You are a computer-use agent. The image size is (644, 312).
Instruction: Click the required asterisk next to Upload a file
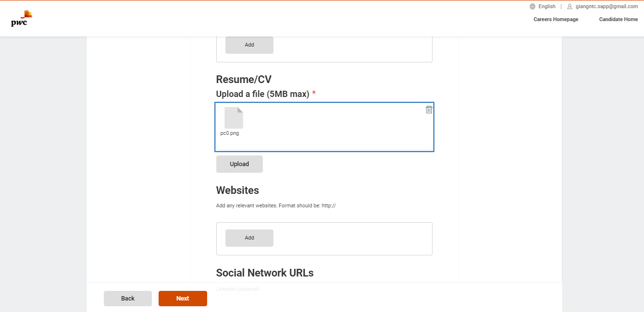click(x=313, y=94)
